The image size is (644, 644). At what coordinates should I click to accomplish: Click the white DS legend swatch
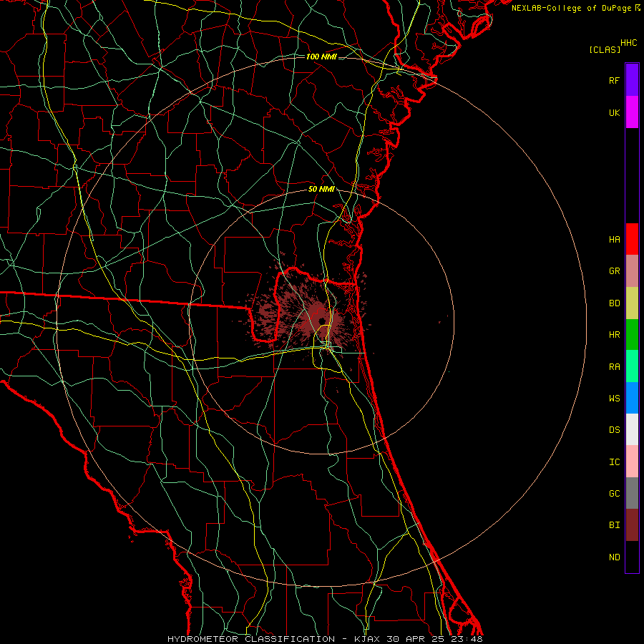(x=632, y=429)
